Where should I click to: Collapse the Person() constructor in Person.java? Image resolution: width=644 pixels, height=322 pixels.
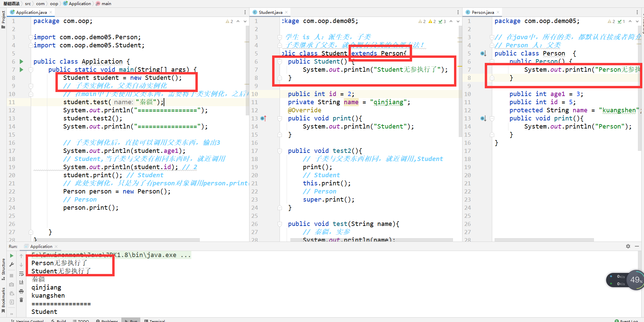492,62
